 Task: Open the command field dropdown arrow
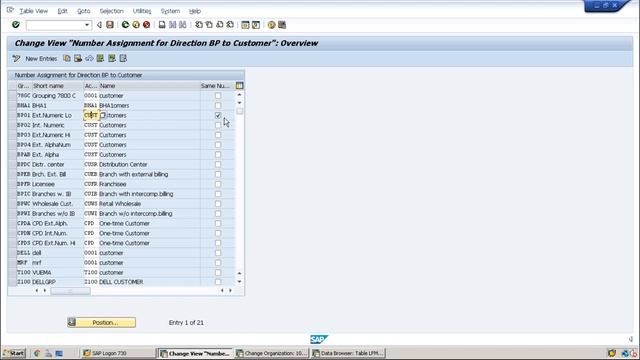click(87, 25)
